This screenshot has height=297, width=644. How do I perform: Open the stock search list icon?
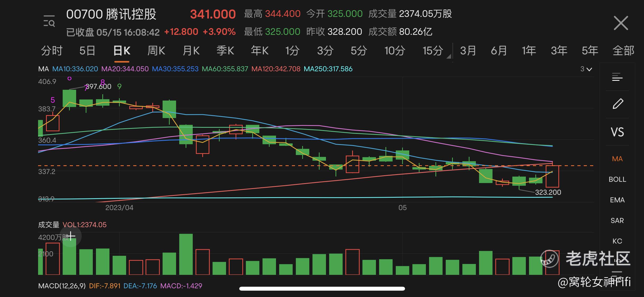pyautogui.click(x=49, y=21)
